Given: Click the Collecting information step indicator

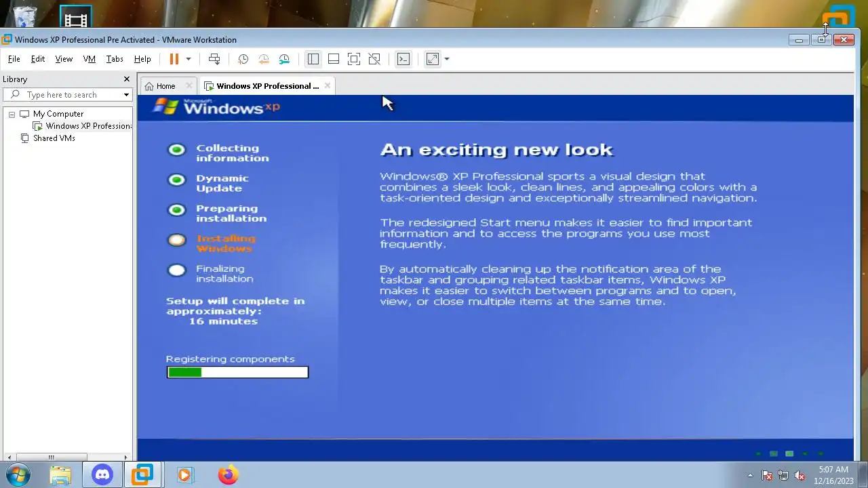Looking at the screenshot, I should [x=176, y=150].
